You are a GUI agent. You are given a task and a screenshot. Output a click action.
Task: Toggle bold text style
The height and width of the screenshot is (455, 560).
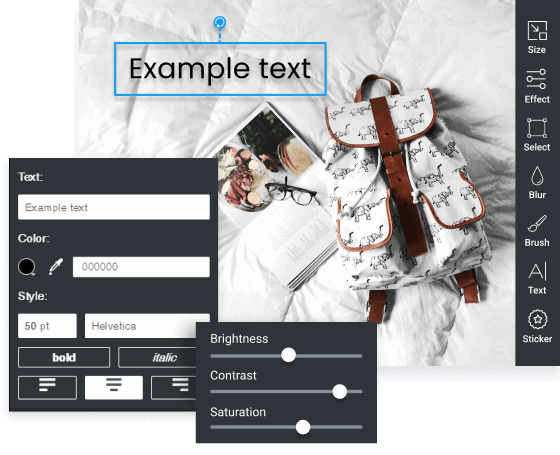64,357
